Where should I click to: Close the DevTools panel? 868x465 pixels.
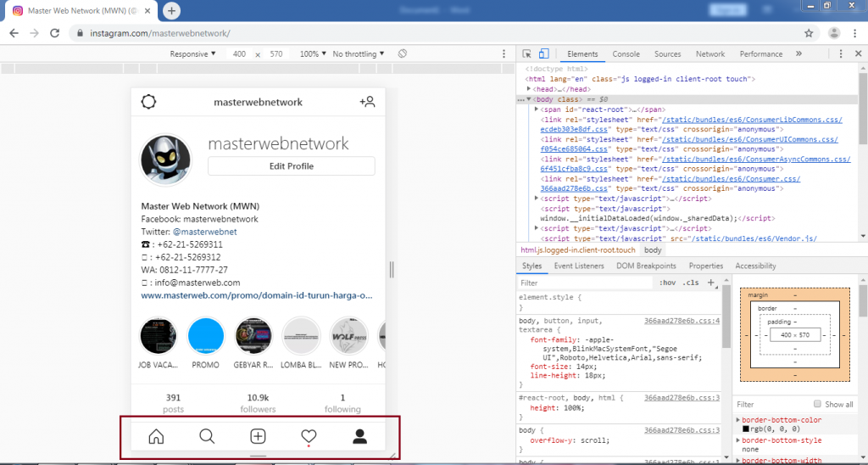[859, 53]
